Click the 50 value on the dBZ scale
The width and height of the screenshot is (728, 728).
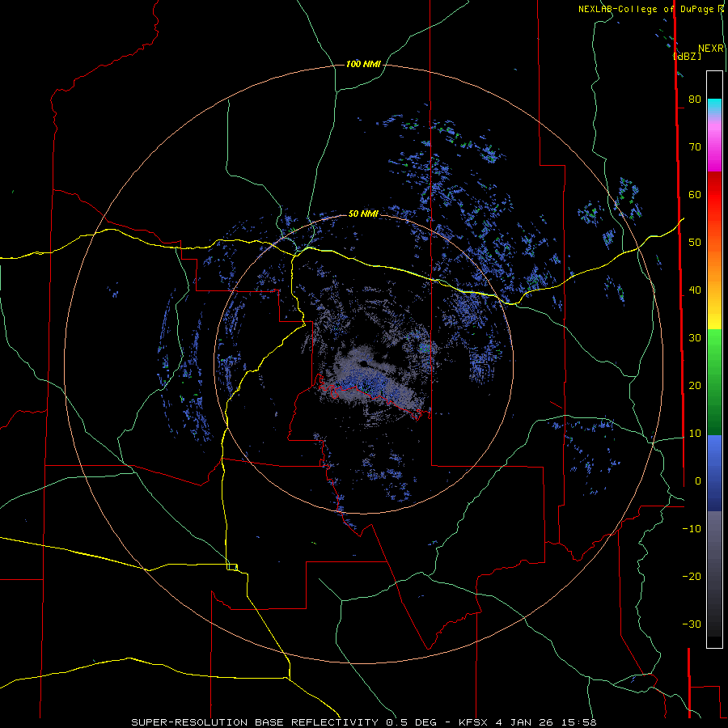[695, 243]
